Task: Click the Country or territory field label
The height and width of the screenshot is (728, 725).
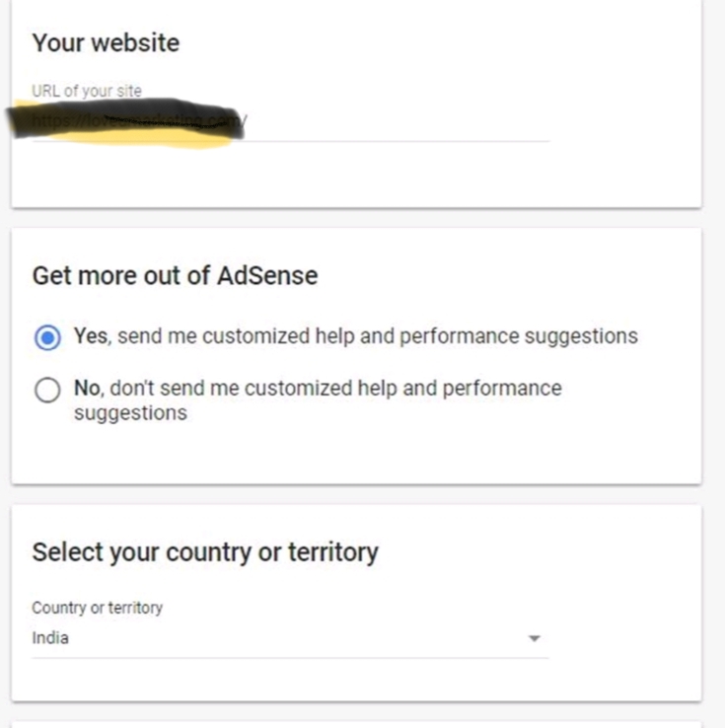Action: tap(97, 608)
